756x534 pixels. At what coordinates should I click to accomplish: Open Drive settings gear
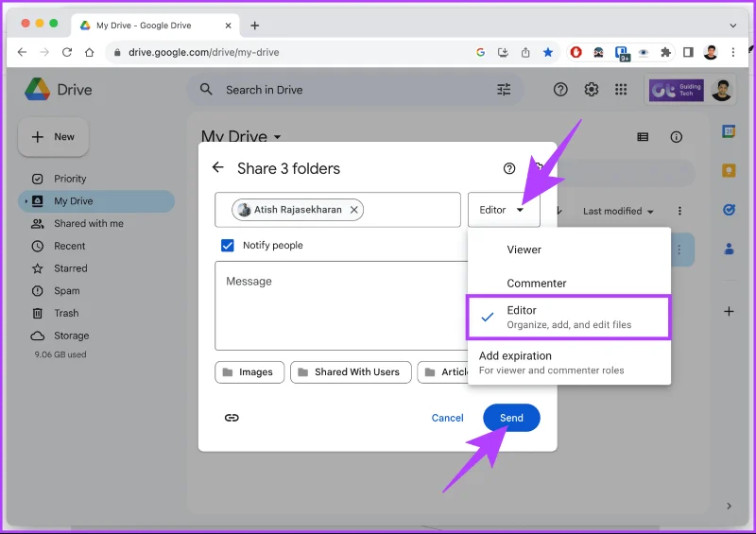(x=592, y=89)
